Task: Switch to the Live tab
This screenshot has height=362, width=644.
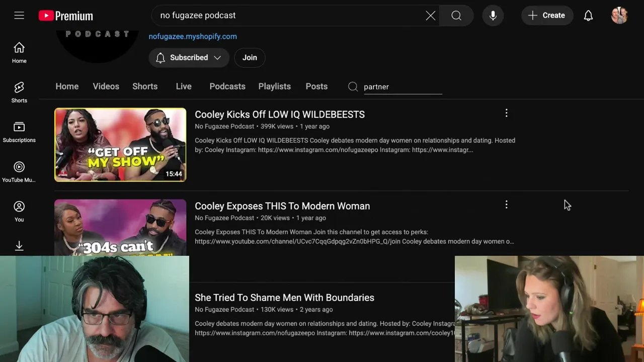Action: 184,86
